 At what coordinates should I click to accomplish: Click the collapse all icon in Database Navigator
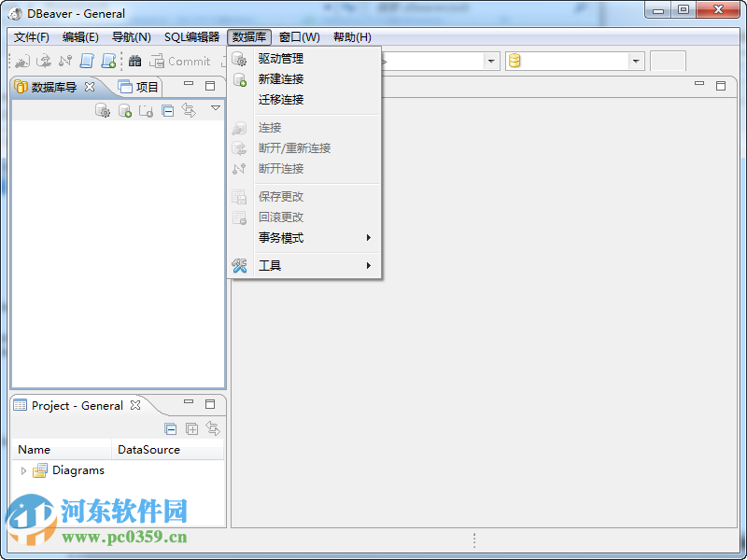[x=168, y=109]
